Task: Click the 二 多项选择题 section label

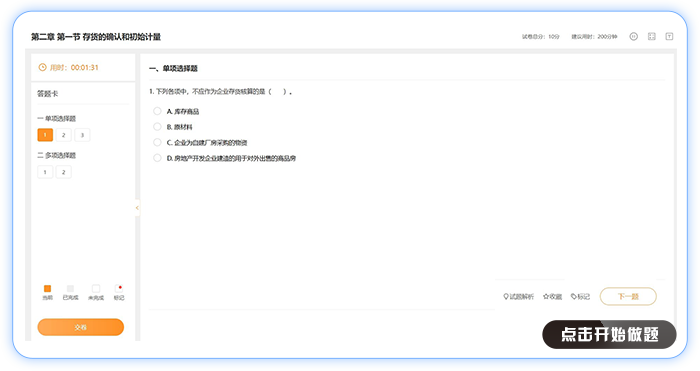Action: pos(57,155)
